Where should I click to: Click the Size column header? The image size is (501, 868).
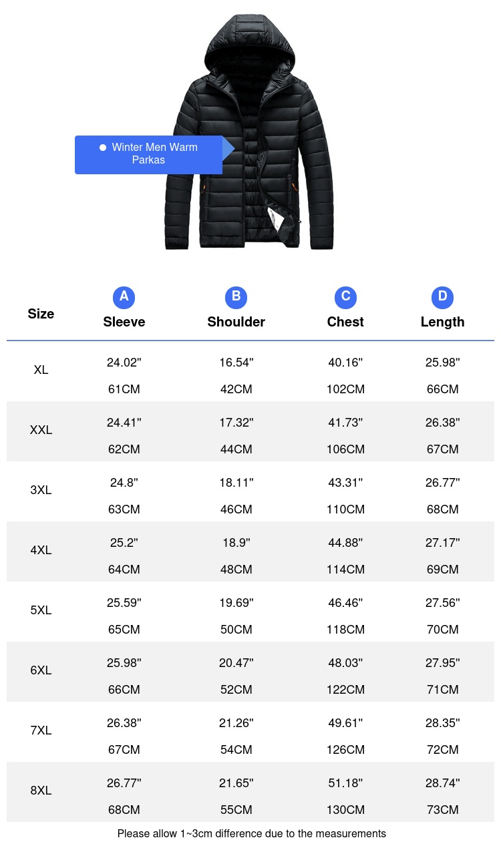[x=41, y=314]
